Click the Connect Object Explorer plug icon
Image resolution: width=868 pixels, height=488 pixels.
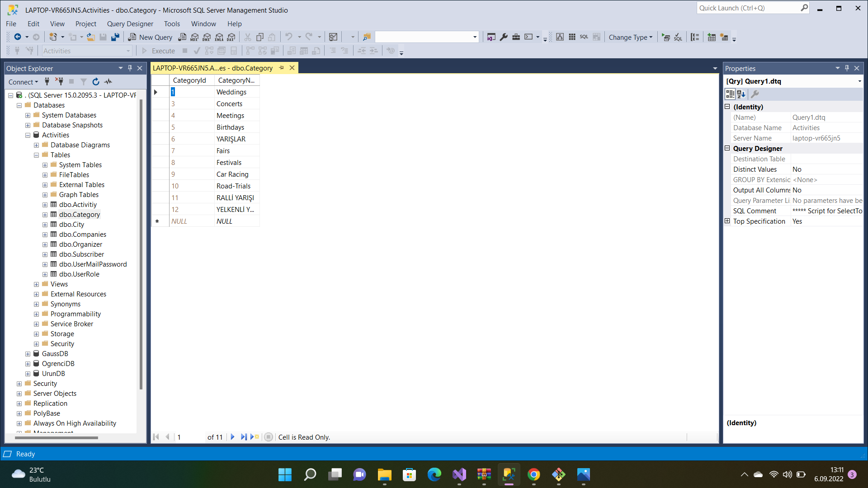[47, 82]
